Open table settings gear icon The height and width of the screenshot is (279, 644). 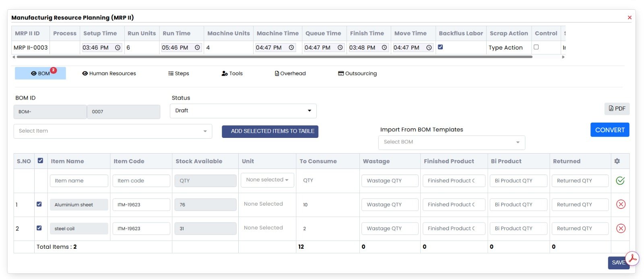(617, 161)
